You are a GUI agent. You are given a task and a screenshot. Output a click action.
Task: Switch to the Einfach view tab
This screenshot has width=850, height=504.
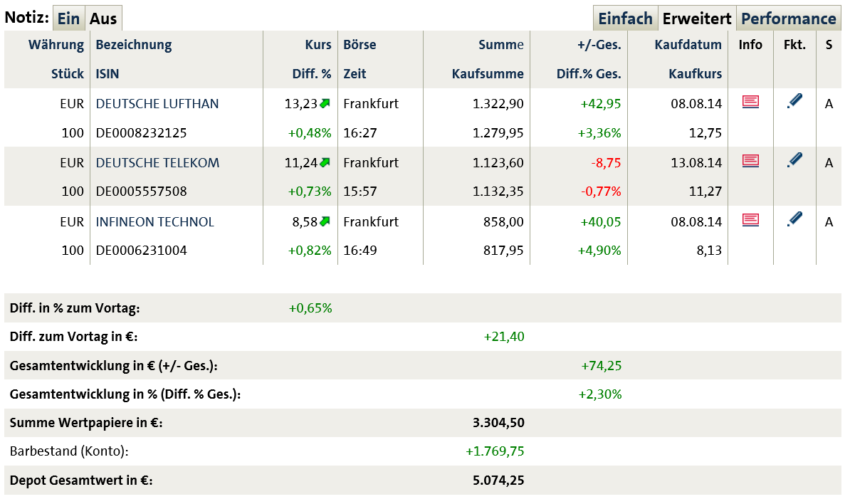click(625, 19)
